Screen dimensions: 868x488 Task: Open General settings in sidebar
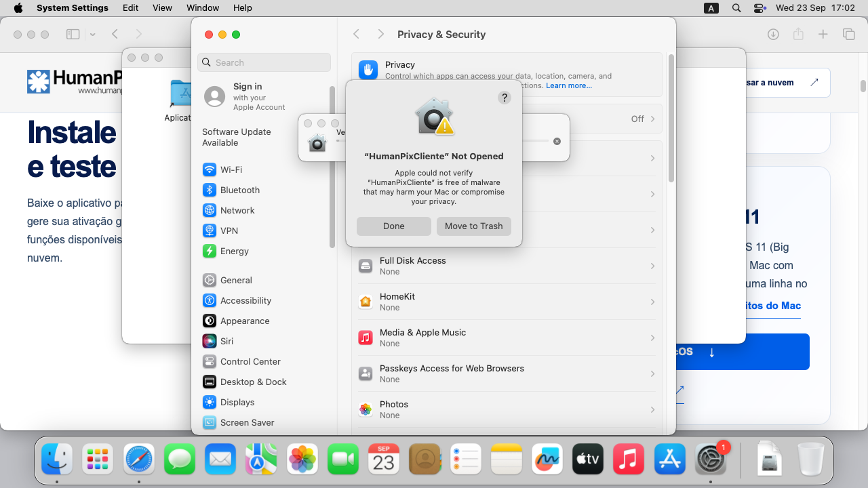(x=264, y=280)
